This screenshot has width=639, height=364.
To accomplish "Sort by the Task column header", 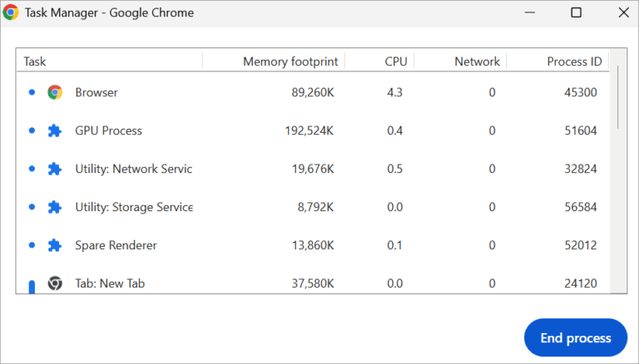I will [x=35, y=61].
